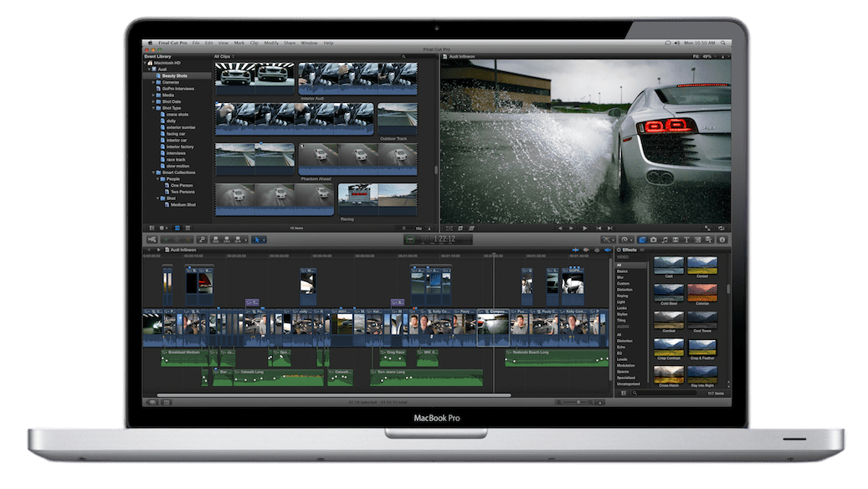Expand the Cameras folder
The image size is (868, 489).
(x=154, y=82)
